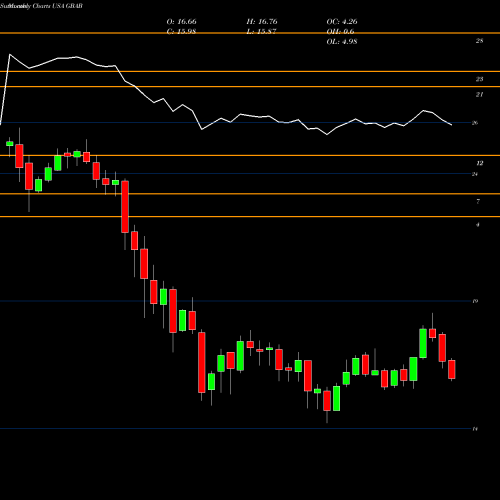Select the close value 'C: 15.98'
Viewport: 500px width, 500px height.
point(181,32)
